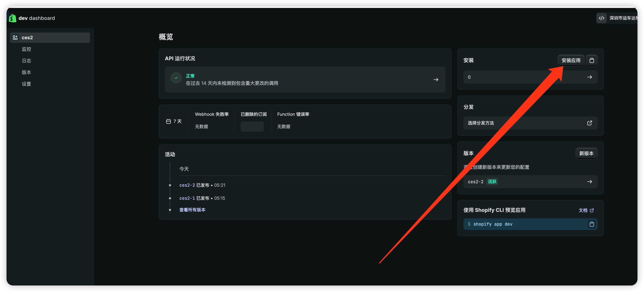The image size is (644, 292).
Task: Click the ces2 app grid icon
Action: tap(15, 37)
